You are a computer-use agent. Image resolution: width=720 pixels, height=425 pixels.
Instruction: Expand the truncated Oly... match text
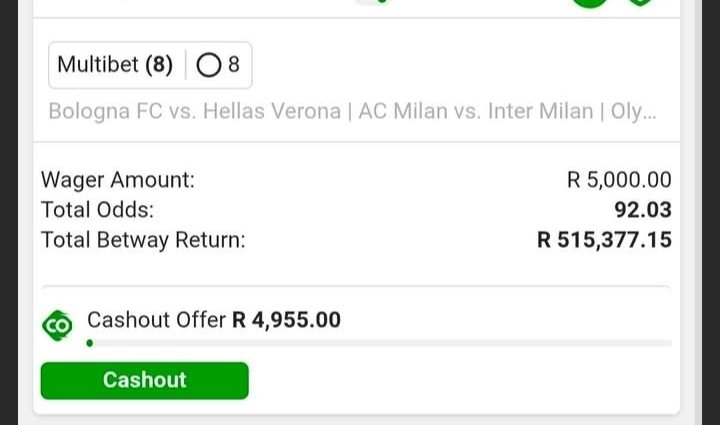[x=633, y=112]
